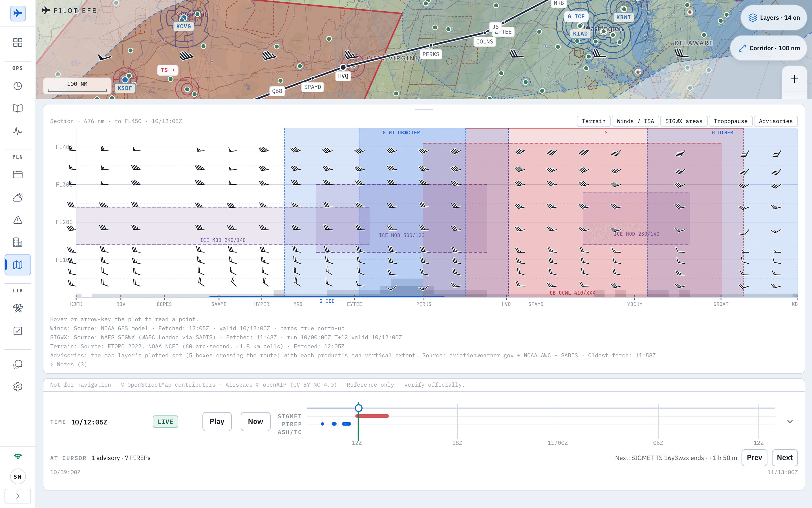Click the ICE MOD 240/140 label in section

[223, 240]
